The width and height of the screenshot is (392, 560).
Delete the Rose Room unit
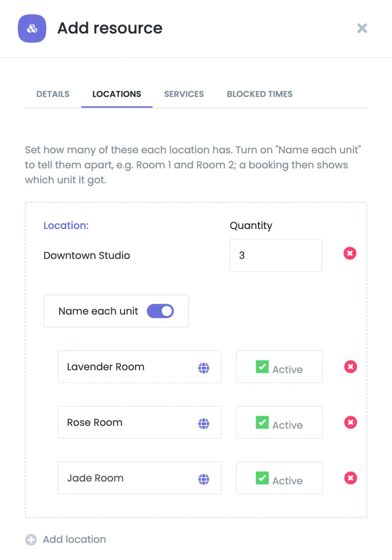(x=350, y=422)
